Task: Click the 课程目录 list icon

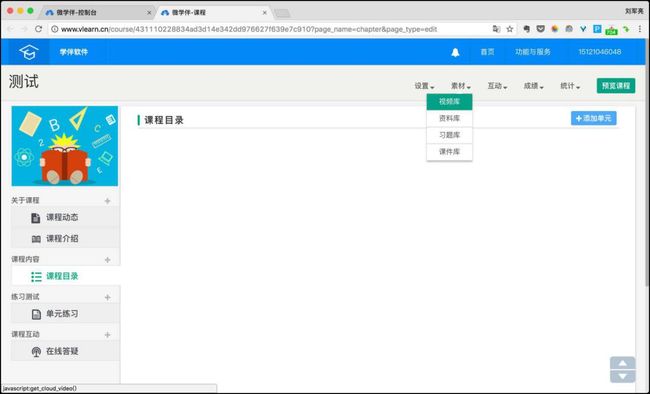Action: [x=36, y=277]
